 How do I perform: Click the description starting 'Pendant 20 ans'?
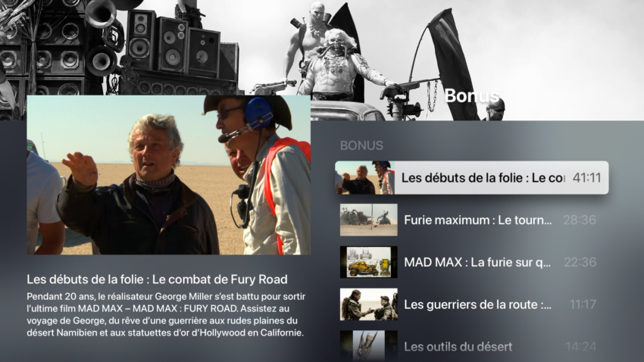(166, 314)
